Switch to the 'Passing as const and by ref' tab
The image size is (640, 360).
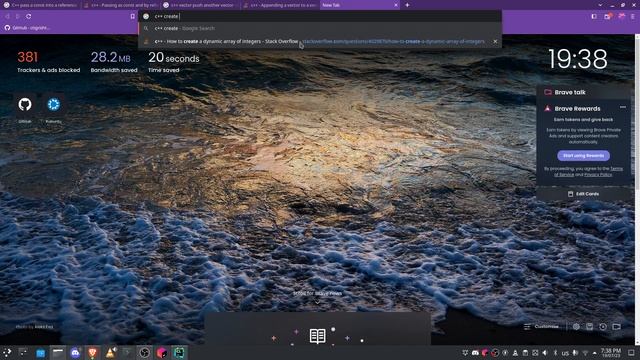[121, 5]
